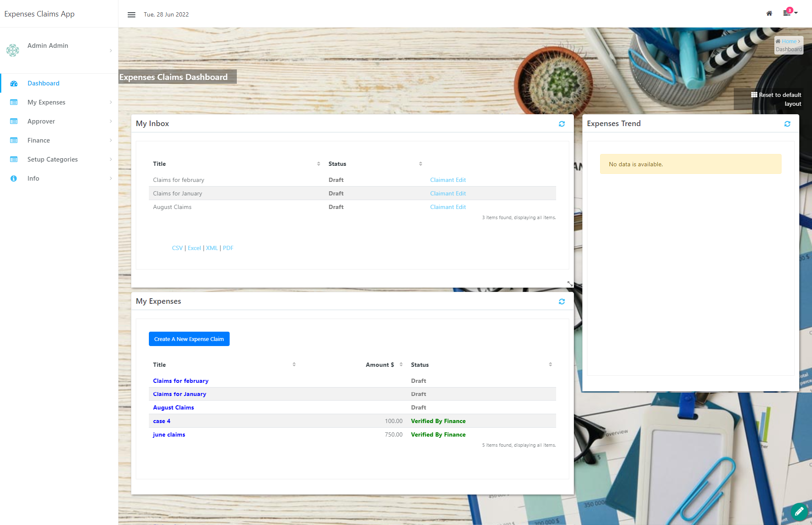The height and width of the screenshot is (525, 812).
Task: Click the green pencil edit icon
Action: pos(798,511)
